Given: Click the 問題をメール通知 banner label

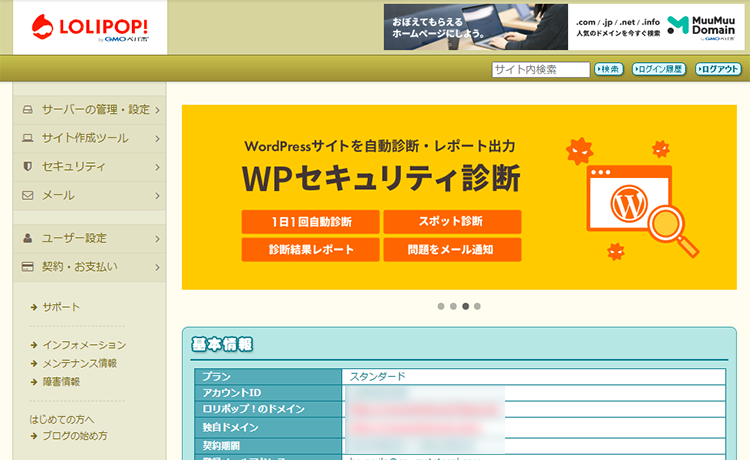Looking at the screenshot, I should click(x=452, y=250).
